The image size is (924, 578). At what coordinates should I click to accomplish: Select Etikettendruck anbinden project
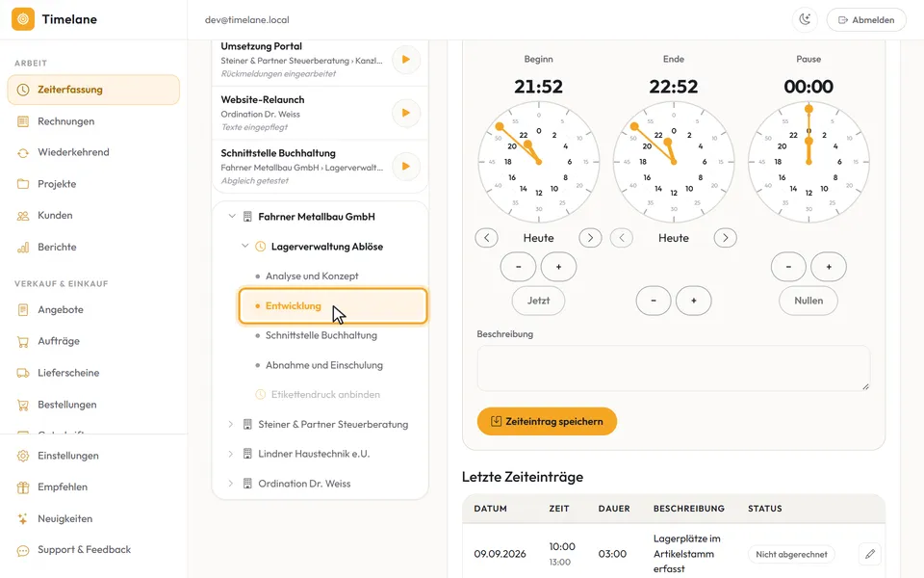(x=333, y=395)
